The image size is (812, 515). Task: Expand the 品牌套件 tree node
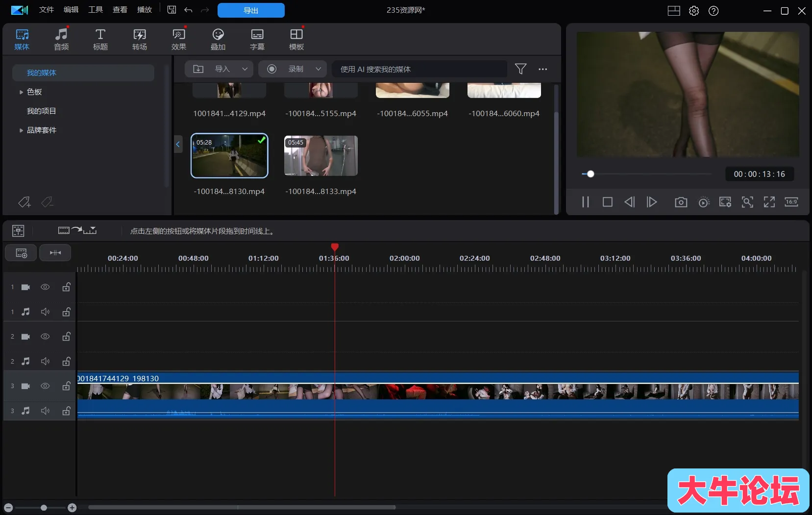(x=21, y=130)
